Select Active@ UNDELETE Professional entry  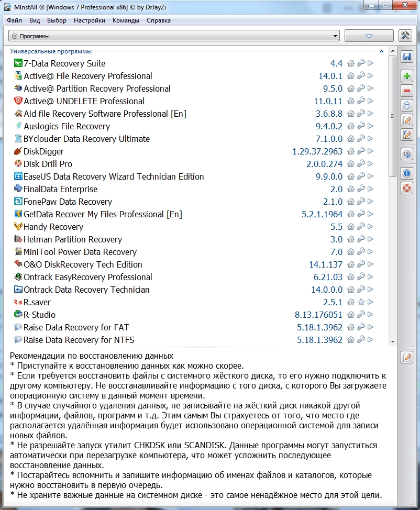click(84, 101)
